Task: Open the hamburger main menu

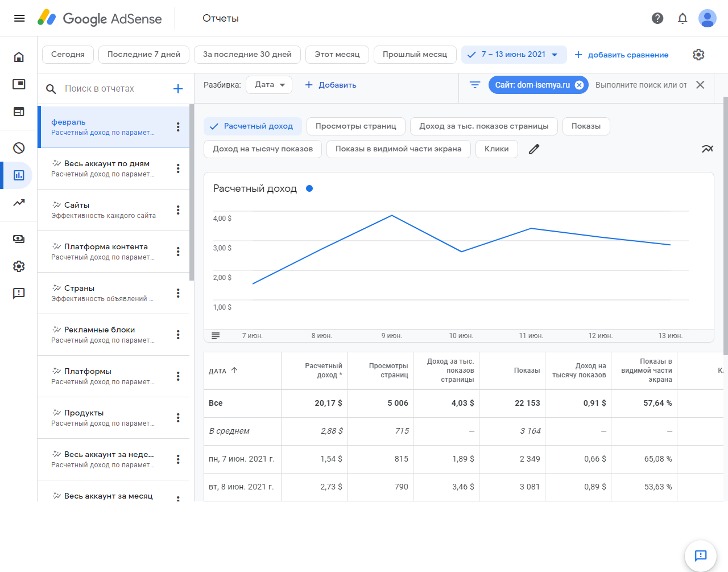Action: pos(19,18)
